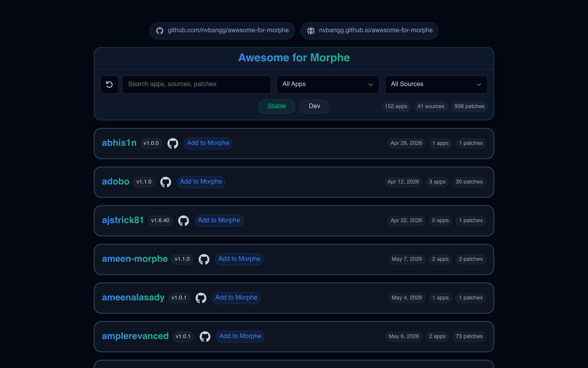The image size is (588, 368).
Task: Expand the All Sources dropdown
Action: 436,84
